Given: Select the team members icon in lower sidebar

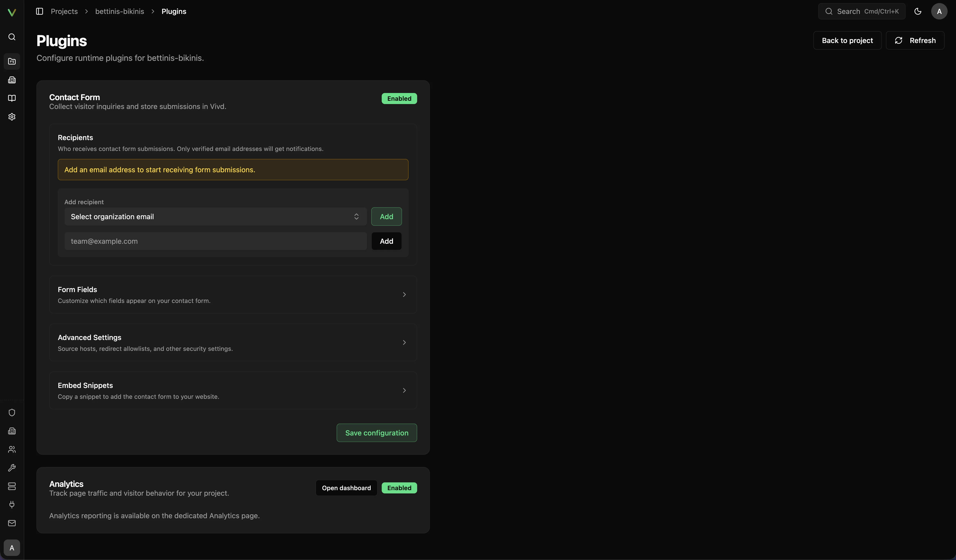Looking at the screenshot, I should [12, 450].
